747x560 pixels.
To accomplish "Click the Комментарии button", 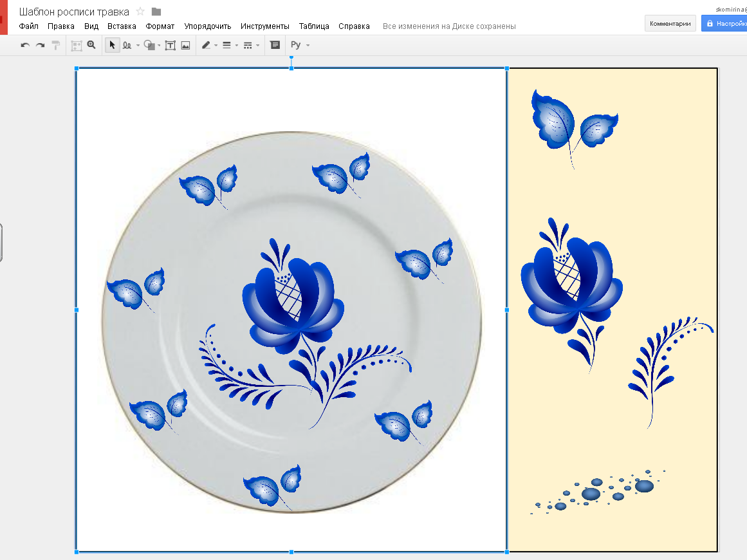I will click(670, 24).
